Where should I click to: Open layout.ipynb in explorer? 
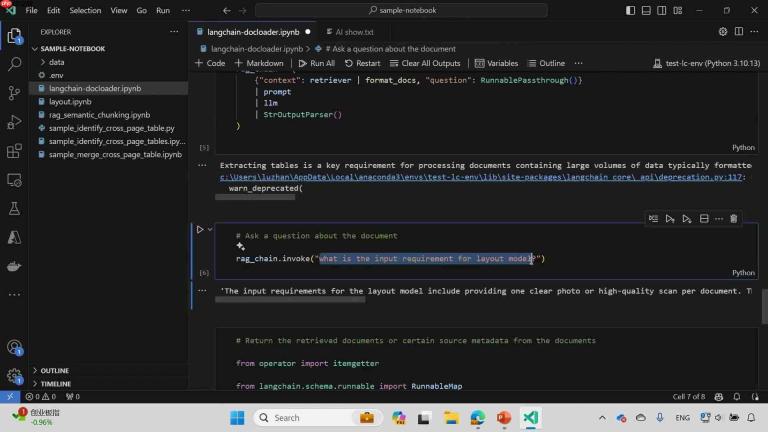pos(70,102)
